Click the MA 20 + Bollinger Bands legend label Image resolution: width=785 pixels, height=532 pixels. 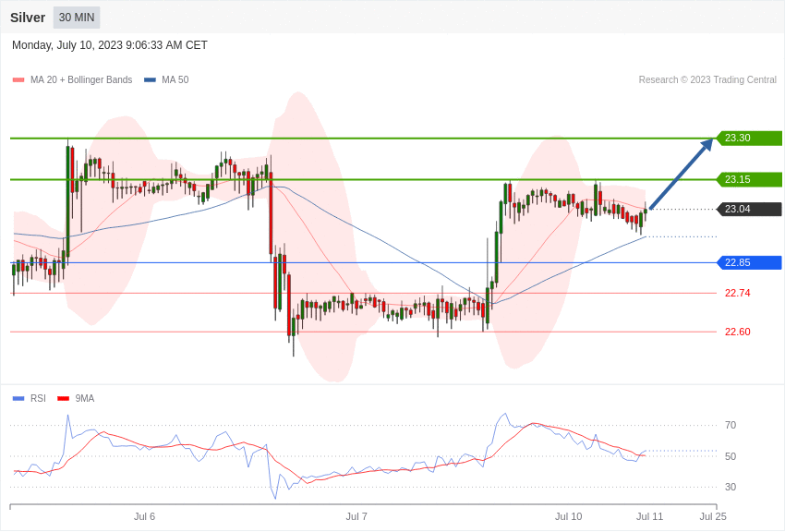(81, 80)
